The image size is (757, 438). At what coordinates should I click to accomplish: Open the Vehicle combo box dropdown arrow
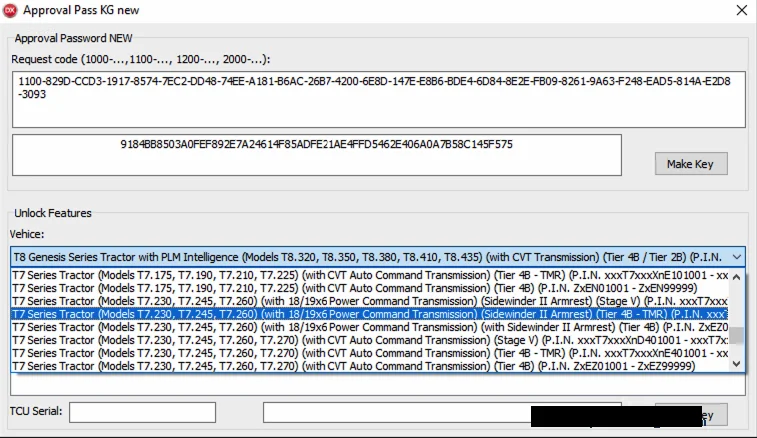(x=737, y=257)
